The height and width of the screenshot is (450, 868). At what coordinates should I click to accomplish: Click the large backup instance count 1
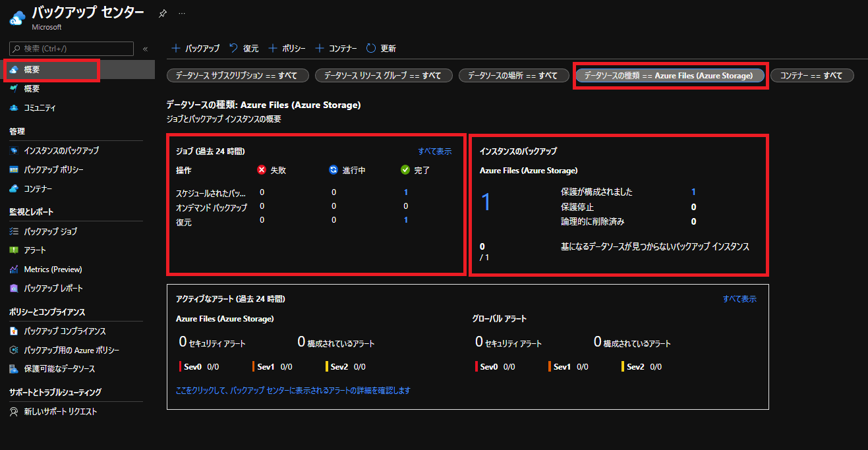(486, 202)
